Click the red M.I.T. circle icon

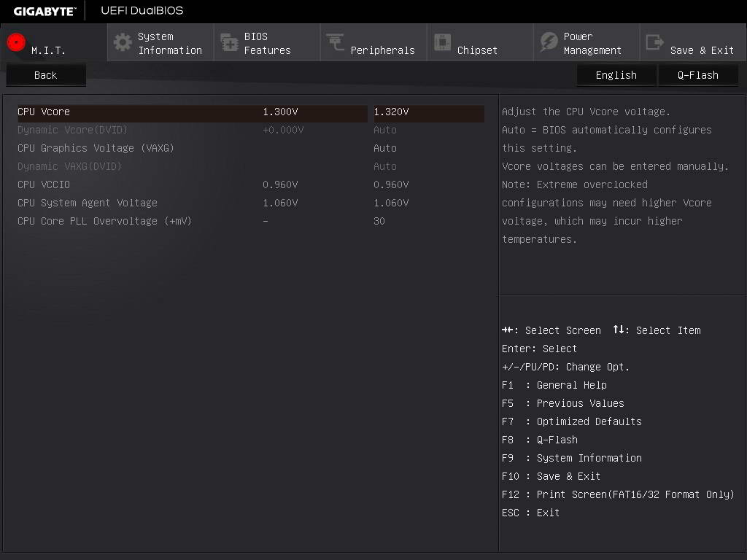pos(16,42)
